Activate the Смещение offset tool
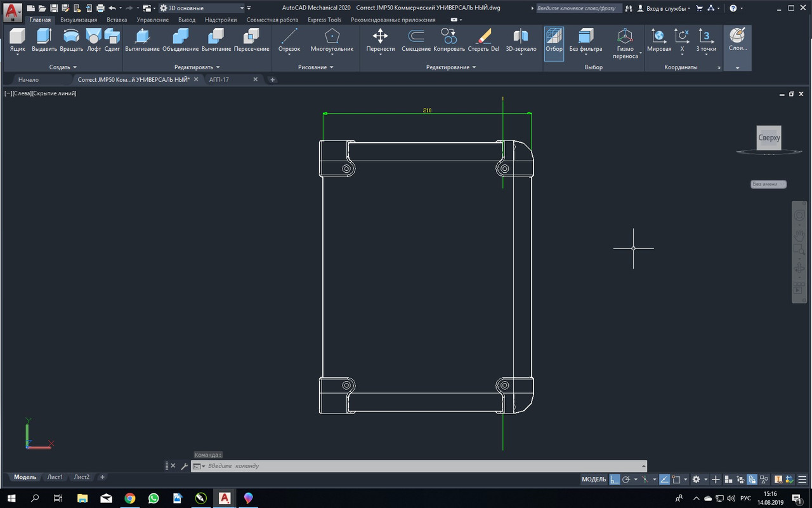 point(416,40)
